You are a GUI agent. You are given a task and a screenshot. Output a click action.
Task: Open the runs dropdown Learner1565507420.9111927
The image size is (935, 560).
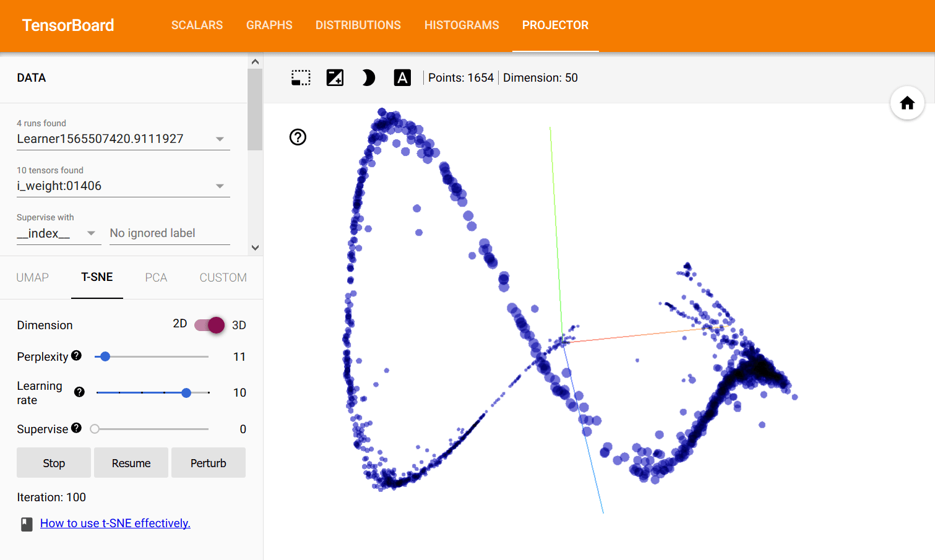click(x=123, y=139)
